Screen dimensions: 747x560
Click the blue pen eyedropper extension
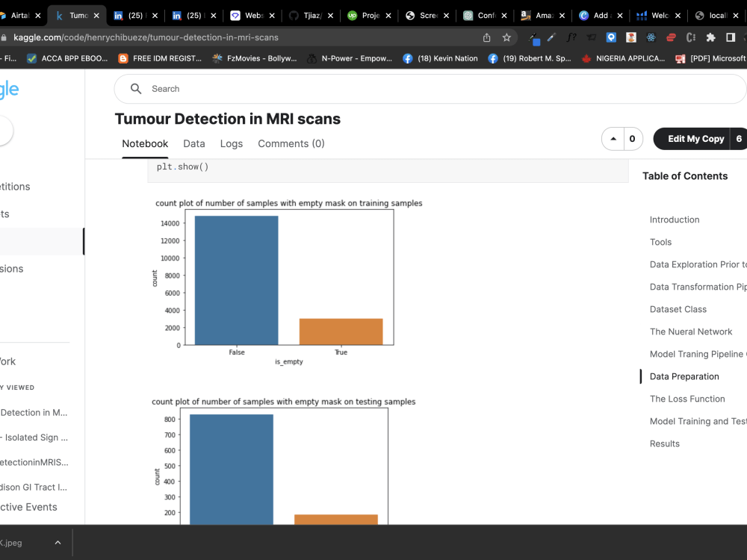[552, 37]
